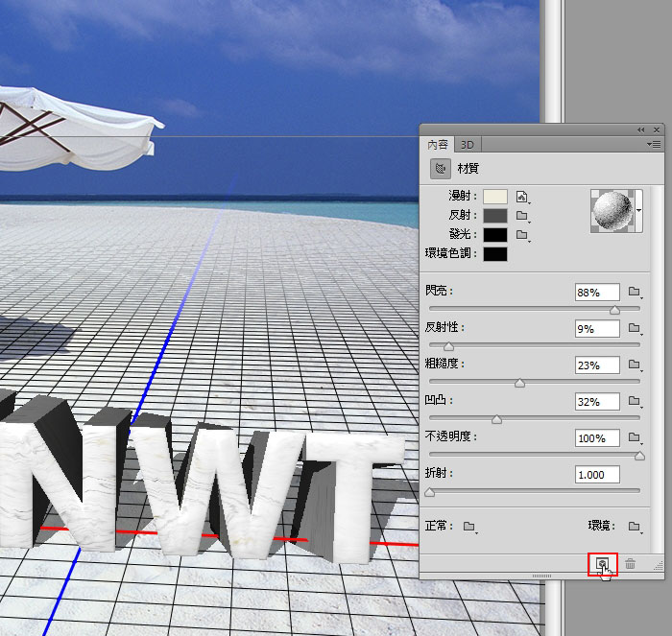Click the material sphere preview thumbnail
This screenshot has width=672, height=636.
(612, 209)
